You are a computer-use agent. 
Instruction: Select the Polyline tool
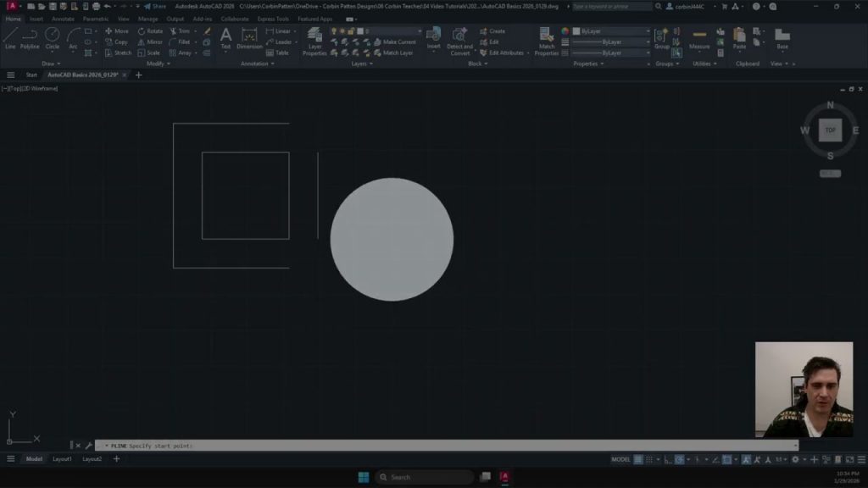click(30, 37)
